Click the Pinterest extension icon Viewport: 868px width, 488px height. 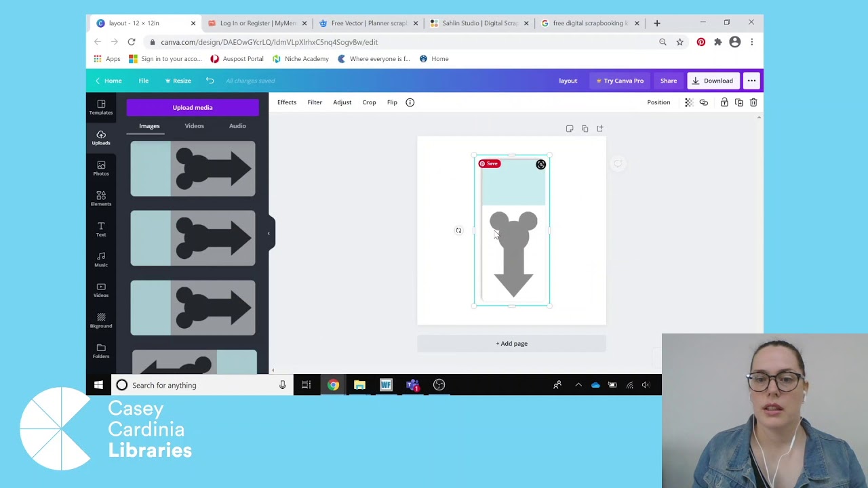pos(701,42)
